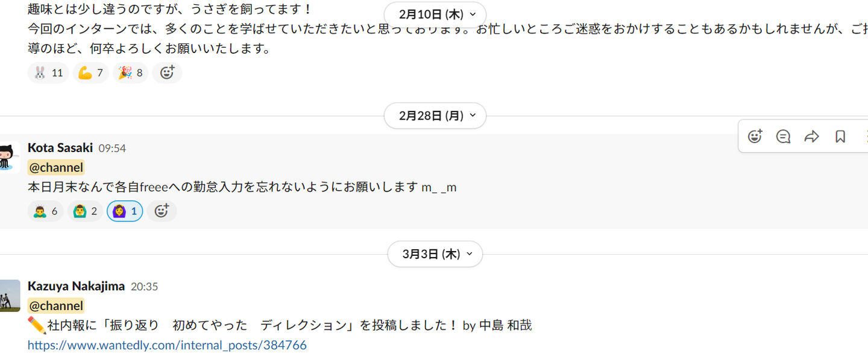Forward Kota Sasaki's message using the arrow icon
Screen dimensions: 868x353
pyautogui.click(x=811, y=136)
